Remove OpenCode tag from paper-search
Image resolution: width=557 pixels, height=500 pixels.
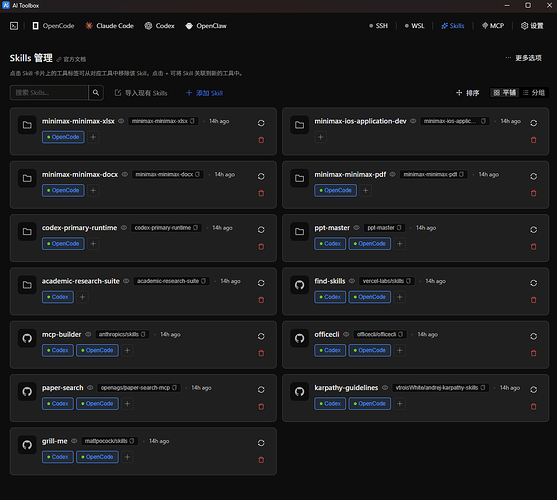(x=97, y=403)
